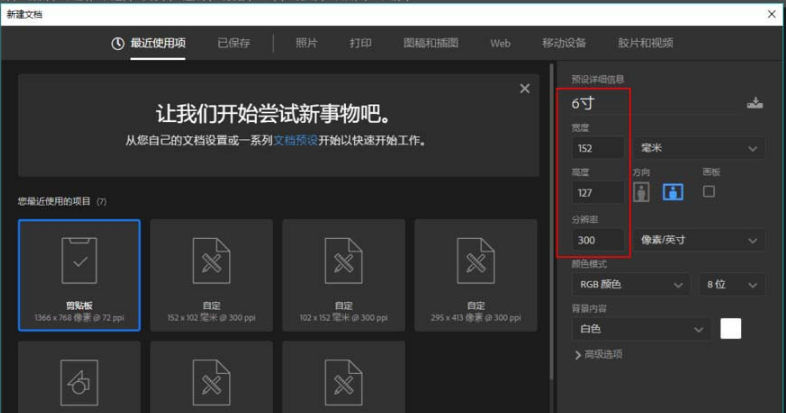Switch to the Web tab
This screenshot has height=413, width=786.
500,44
